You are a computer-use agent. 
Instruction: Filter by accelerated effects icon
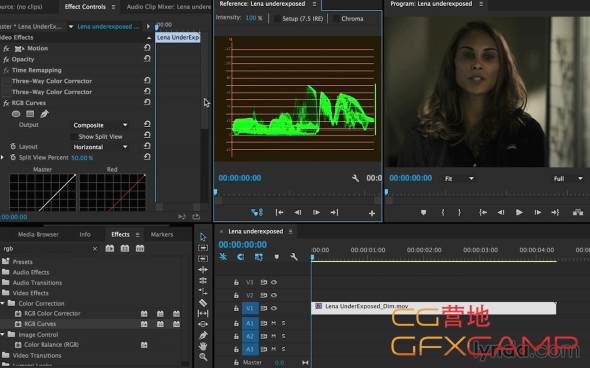(109, 248)
